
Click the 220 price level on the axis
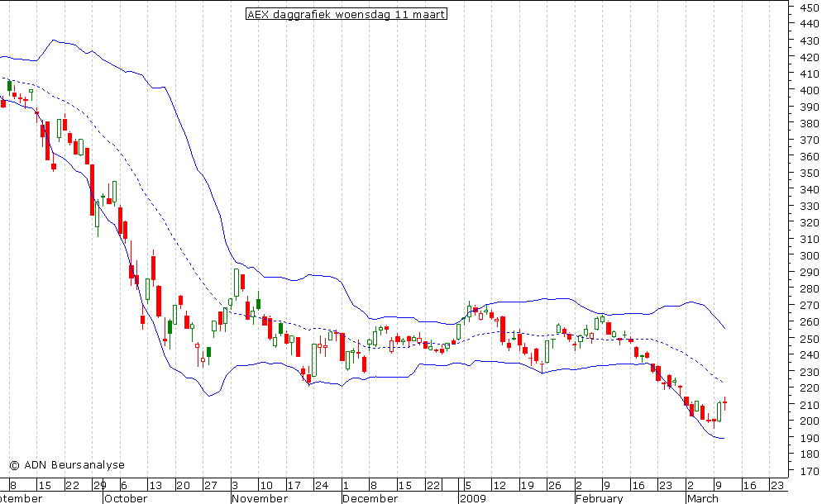(810, 388)
